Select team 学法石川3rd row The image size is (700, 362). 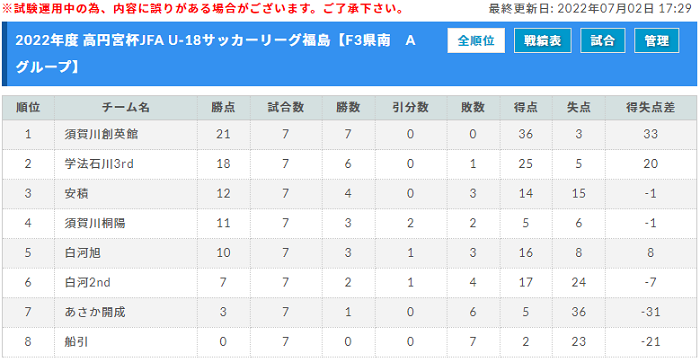click(350, 164)
